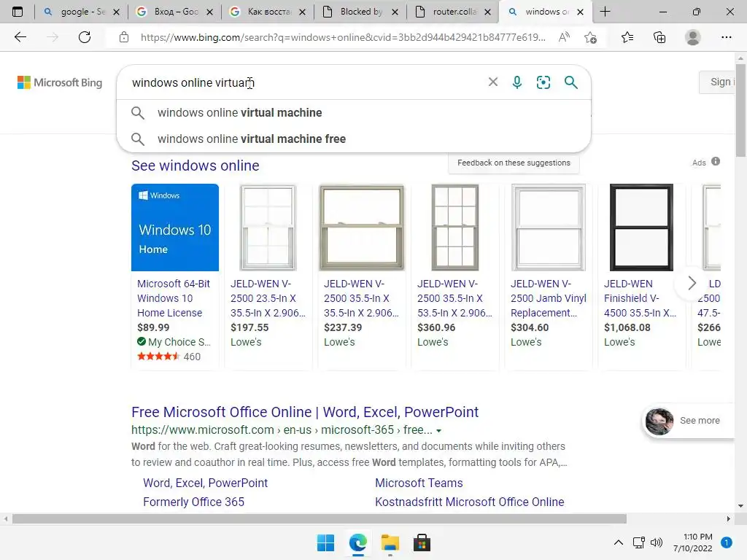This screenshot has width=747, height=560.
Task: Activate Read aloud icon in address bar
Action: click(x=564, y=37)
